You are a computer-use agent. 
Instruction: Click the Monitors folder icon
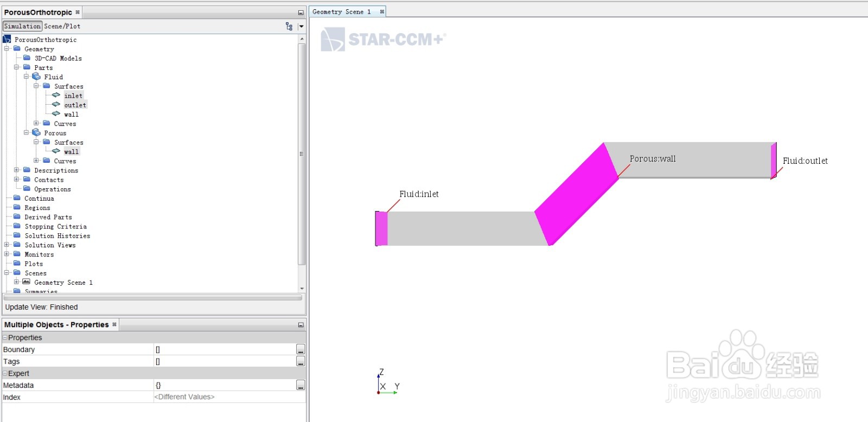point(17,254)
